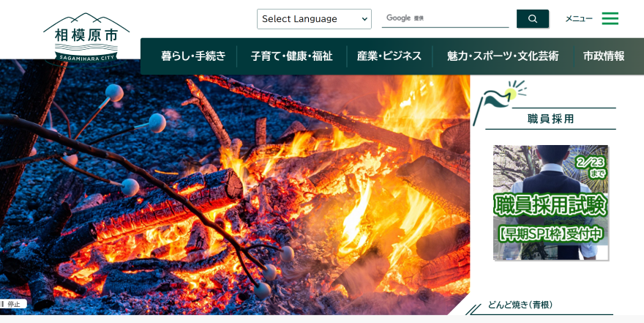This screenshot has width=644, height=323.
Task: Click the bonfire hero slideshow image
Action: coord(234,189)
